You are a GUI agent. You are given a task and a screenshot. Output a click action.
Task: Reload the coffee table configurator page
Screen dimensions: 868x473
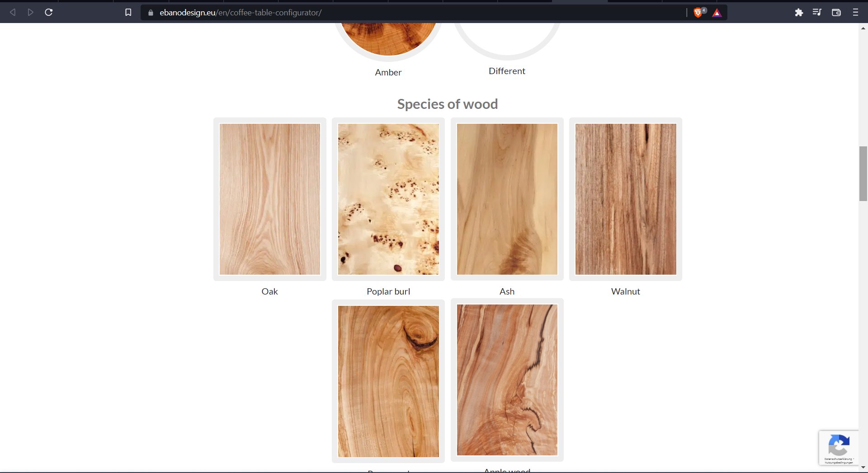click(x=48, y=12)
